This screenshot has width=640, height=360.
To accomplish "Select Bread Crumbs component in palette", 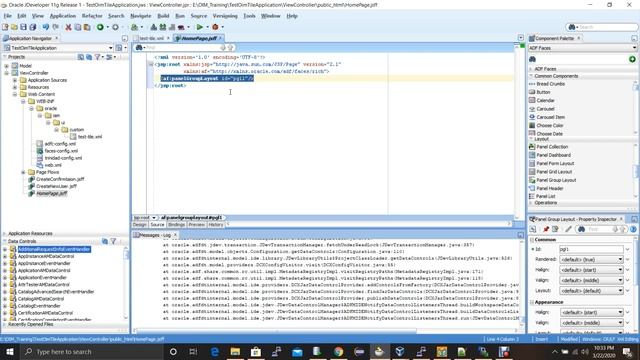I will point(551,84).
